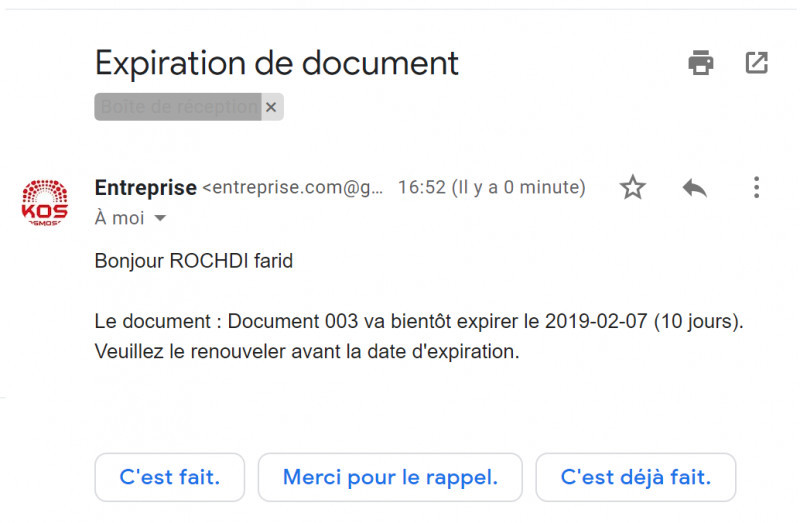Click the "Veuillez le renouveler" sentence
Viewport: 800px width, 523px height.
click(x=307, y=352)
